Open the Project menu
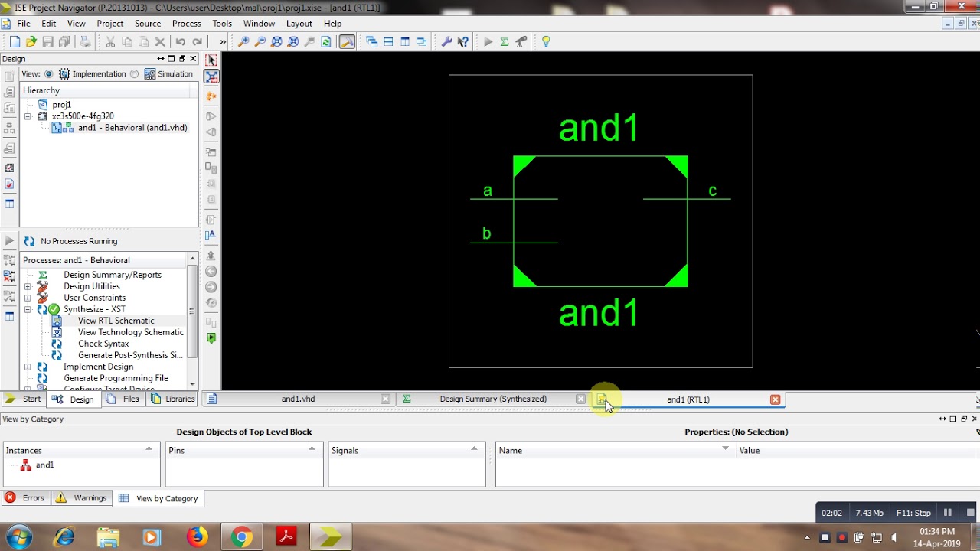Screen dimensions: 980x551 click(110, 24)
